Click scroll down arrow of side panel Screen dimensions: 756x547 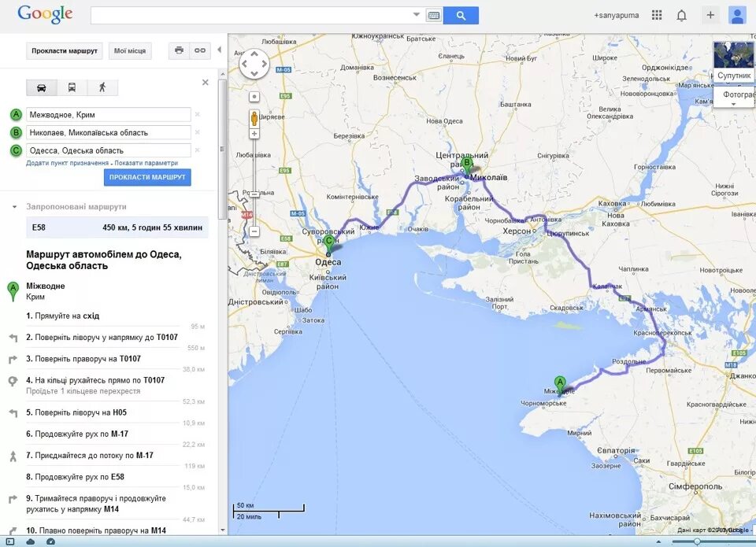click(x=222, y=530)
